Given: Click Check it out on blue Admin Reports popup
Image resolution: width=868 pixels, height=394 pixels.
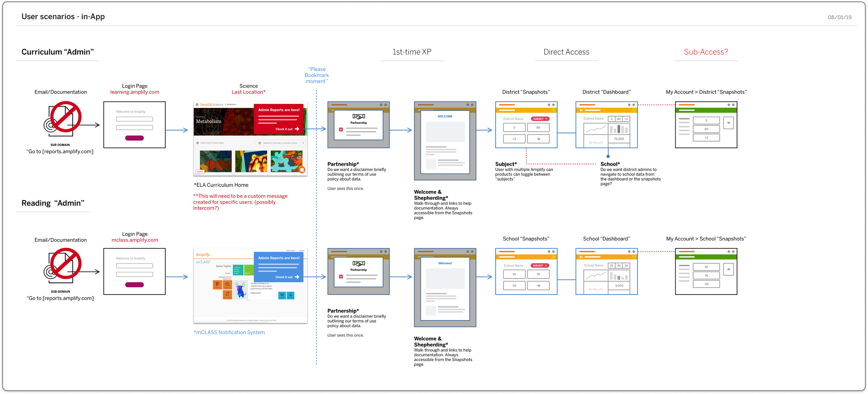Looking at the screenshot, I should click(287, 277).
